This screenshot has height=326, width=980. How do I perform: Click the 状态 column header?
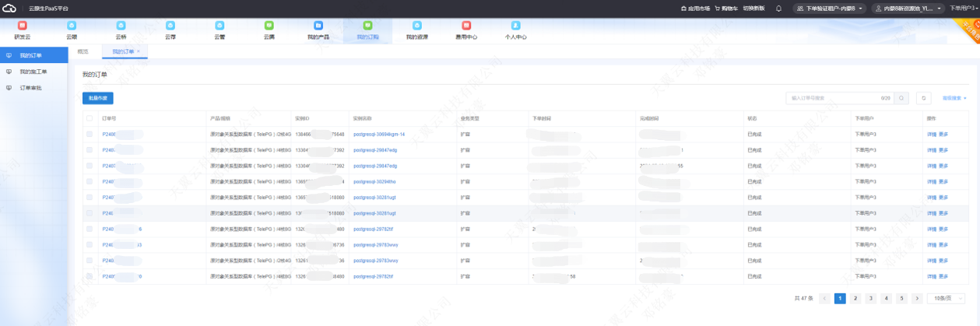752,118
